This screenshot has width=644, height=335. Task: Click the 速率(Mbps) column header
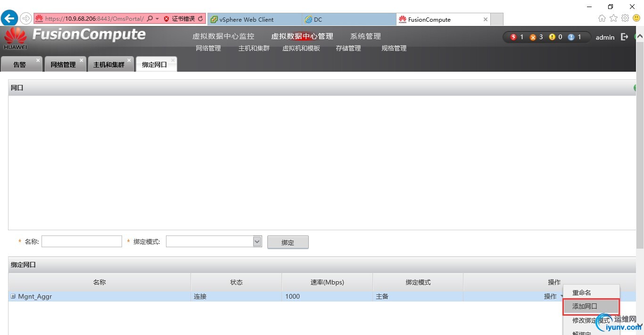[x=327, y=282]
